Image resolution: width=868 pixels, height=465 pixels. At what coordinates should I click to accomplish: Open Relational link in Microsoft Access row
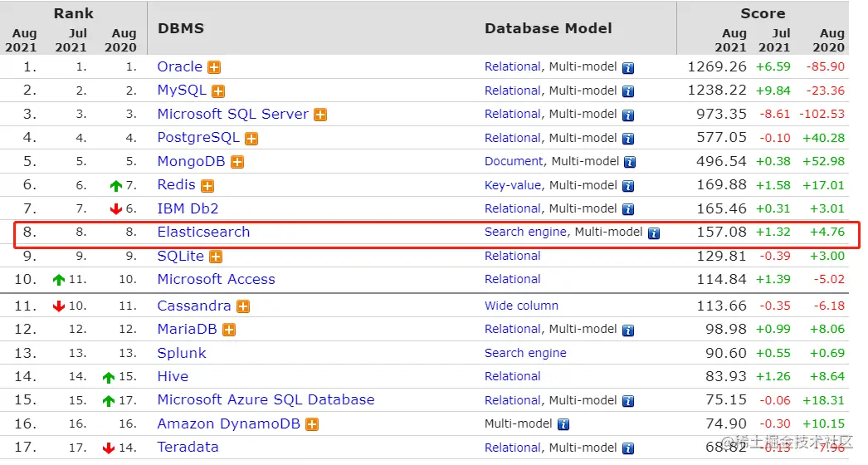[x=513, y=279]
